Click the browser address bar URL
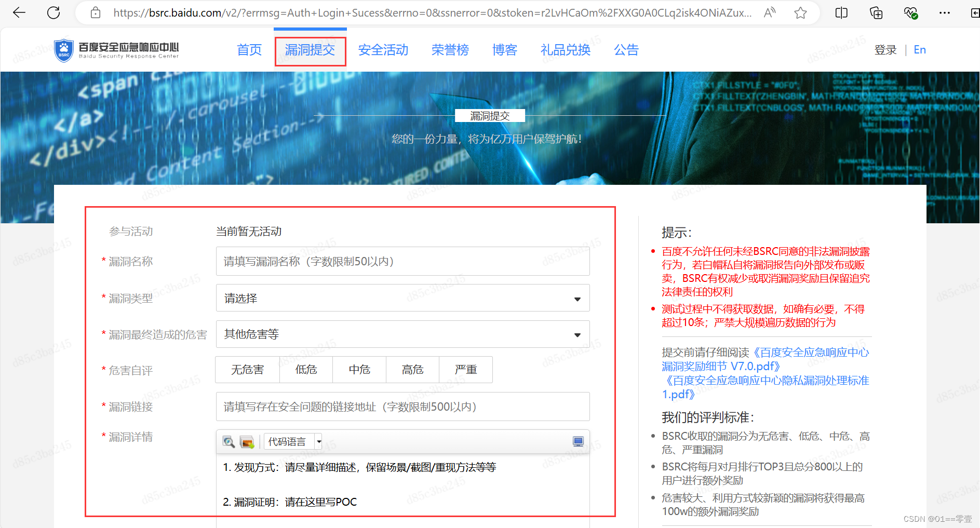This screenshot has height=528, width=980. point(433,13)
